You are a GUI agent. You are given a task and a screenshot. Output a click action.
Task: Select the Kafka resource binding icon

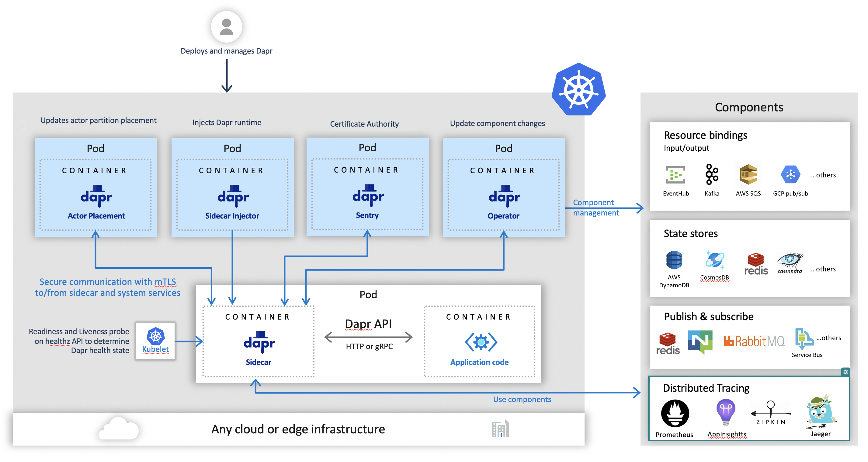coord(712,175)
